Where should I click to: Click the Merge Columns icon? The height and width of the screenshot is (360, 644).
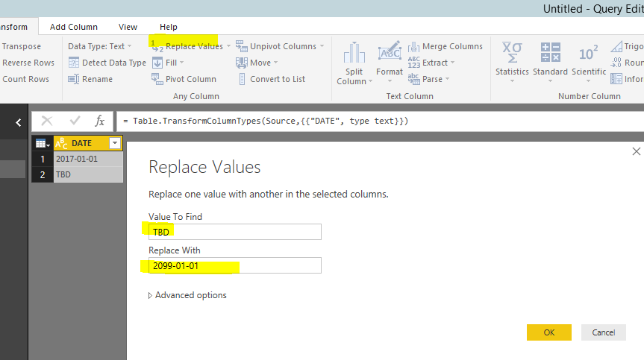pyautogui.click(x=414, y=46)
